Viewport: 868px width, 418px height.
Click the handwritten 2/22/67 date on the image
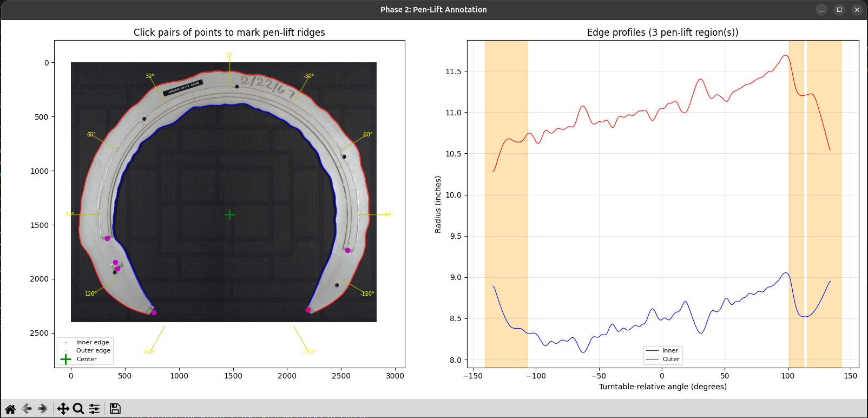coord(267,86)
